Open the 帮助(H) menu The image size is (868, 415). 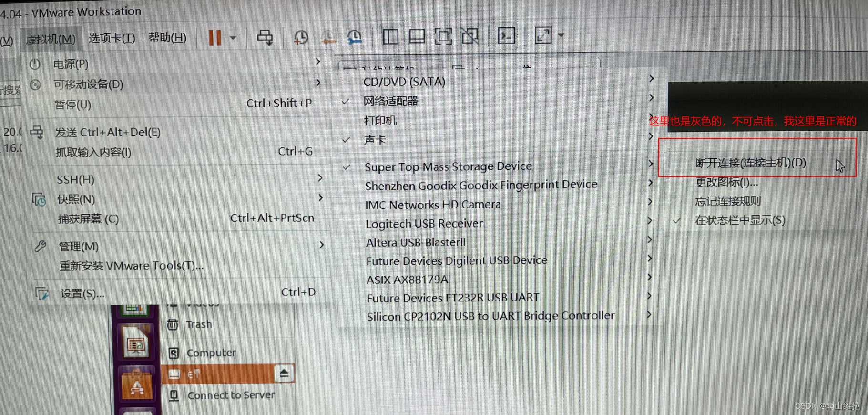pyautogui.click(x=167, y=38)
